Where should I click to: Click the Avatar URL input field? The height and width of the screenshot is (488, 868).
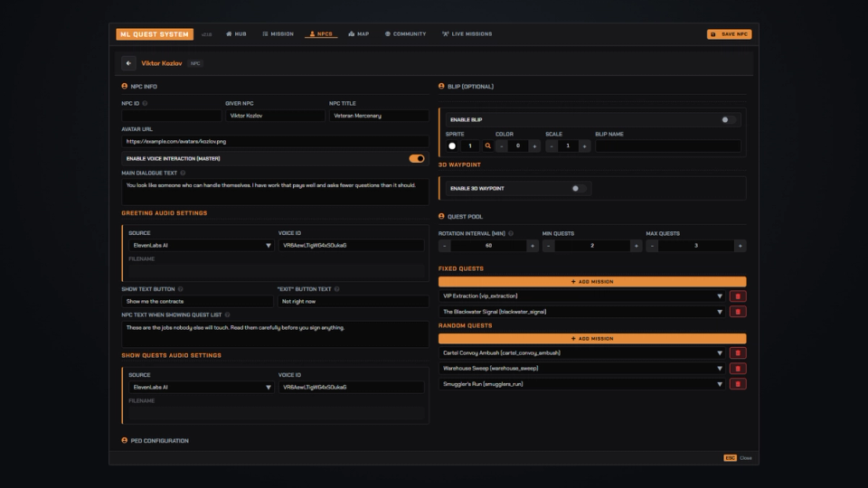click(x=275, y=142)
